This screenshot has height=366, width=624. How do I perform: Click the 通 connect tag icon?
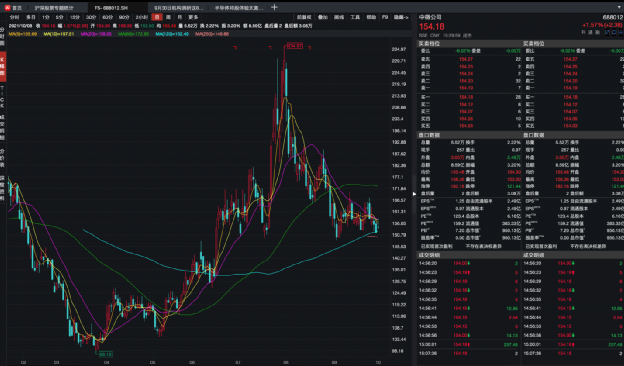click(x=591, y=33)
